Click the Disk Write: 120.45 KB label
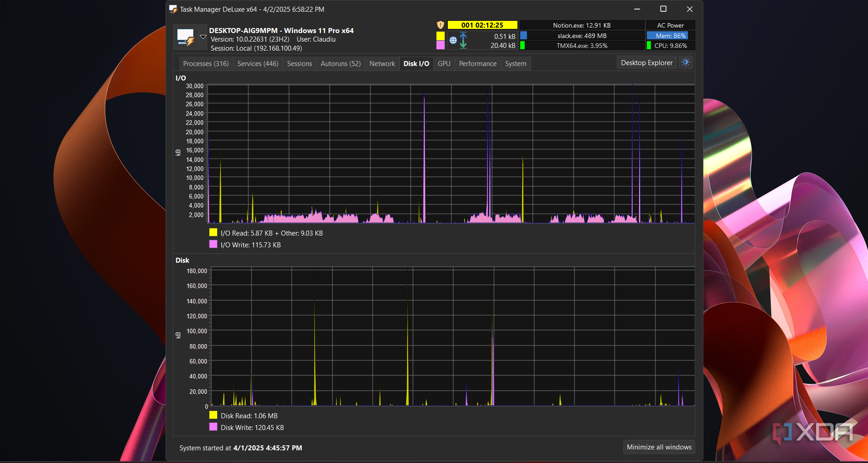868x463 pixels. click(252, 428)
